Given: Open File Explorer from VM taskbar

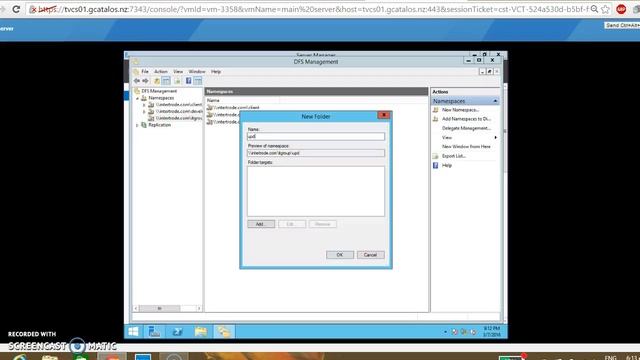Looking at the screenshot, I should pos(200,331).
